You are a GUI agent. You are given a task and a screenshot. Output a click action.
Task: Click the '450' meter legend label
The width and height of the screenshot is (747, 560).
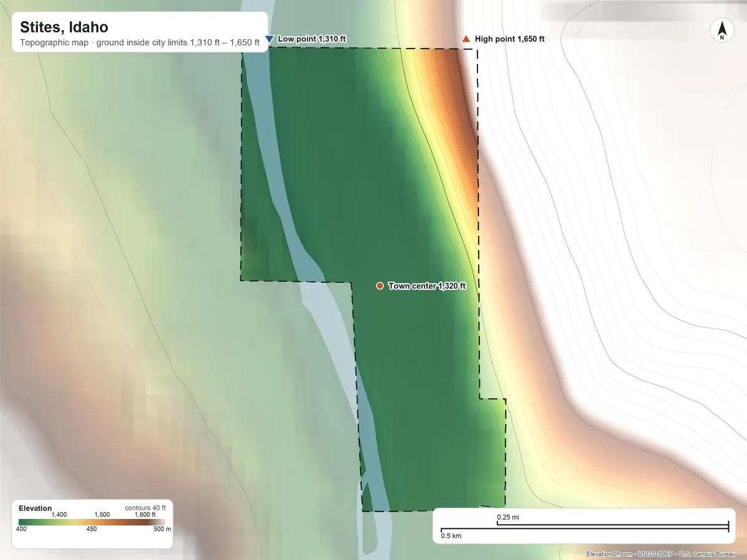(92, 530)
